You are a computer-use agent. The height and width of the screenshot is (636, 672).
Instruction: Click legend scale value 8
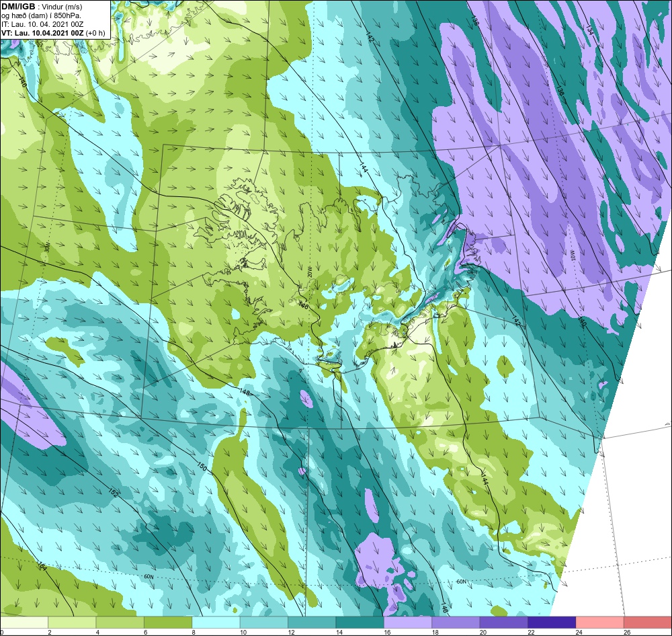[x=194, y=632]
